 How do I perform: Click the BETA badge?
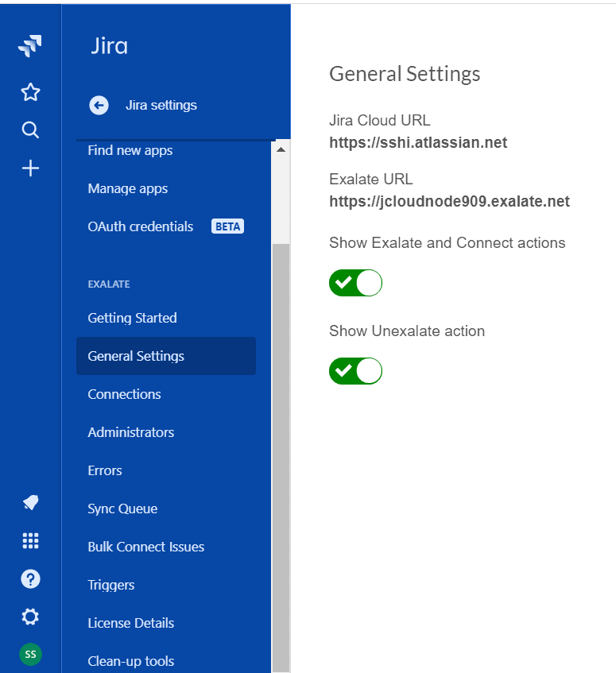(x=227, y=226)
